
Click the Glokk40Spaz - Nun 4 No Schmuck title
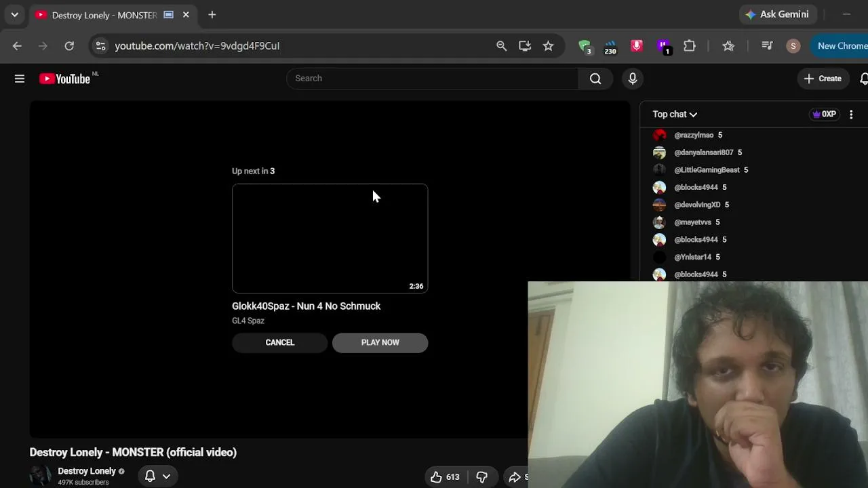(x=306, y=306)
